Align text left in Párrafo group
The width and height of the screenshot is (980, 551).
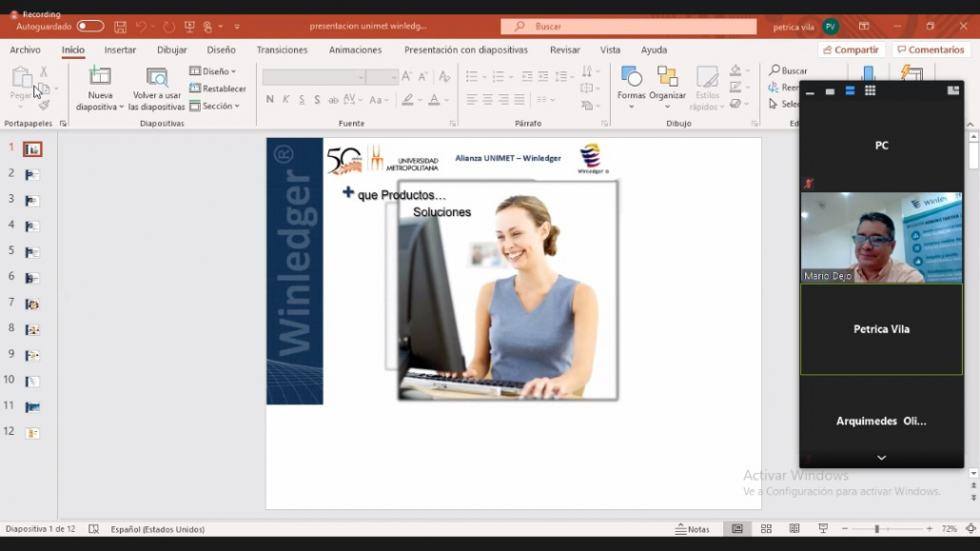[472, 99]
